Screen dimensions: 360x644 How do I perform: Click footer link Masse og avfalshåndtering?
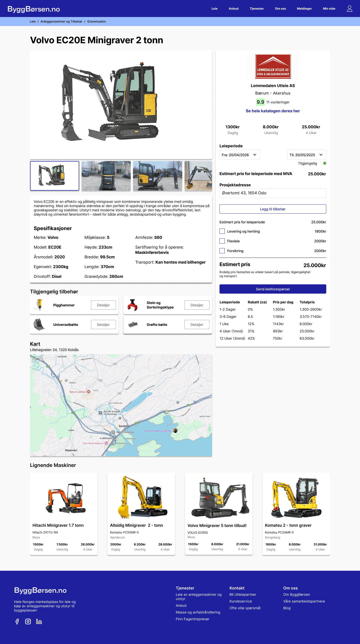coord(198,612)
